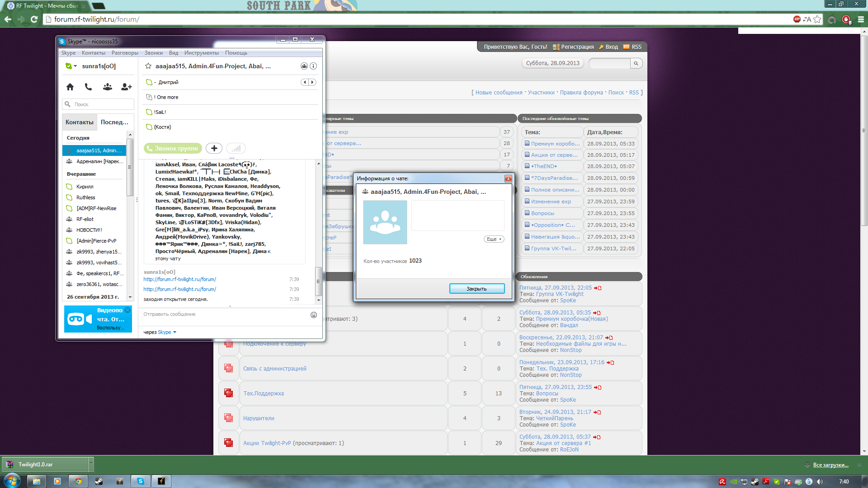Open Регистрация link on forum
The height and width of the screenshot is (488, 868).
tap(577, 47)
